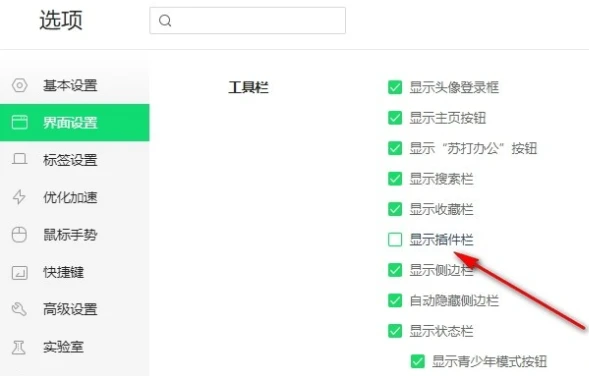This screenshot has height=376, width=589.
Task: Click the 界面设置 window icon
Action: (20, 122)
